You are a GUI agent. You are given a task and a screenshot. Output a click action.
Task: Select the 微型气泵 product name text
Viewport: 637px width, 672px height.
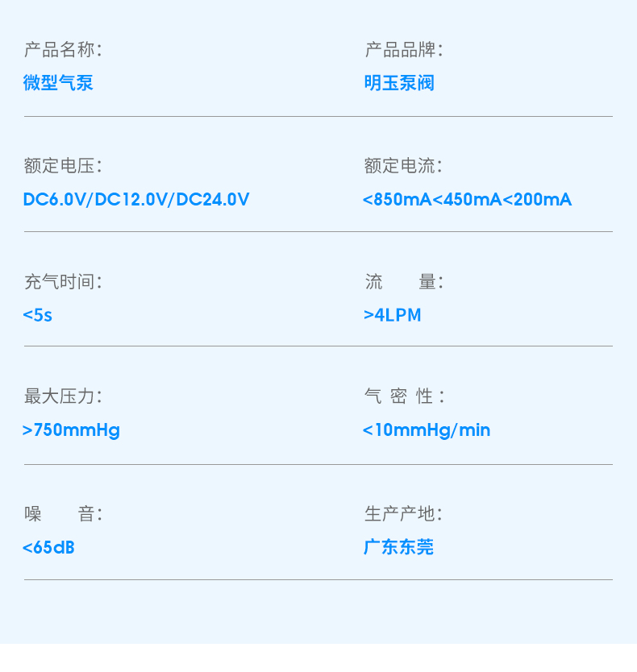58,83
